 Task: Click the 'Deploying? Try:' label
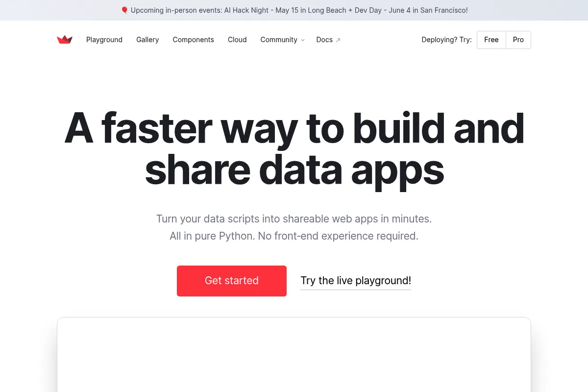click(446, 40)
